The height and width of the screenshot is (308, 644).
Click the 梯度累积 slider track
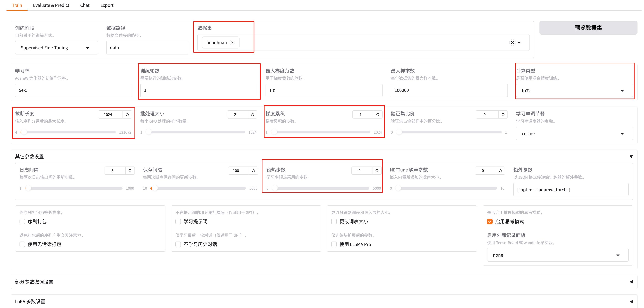(321, 132)
